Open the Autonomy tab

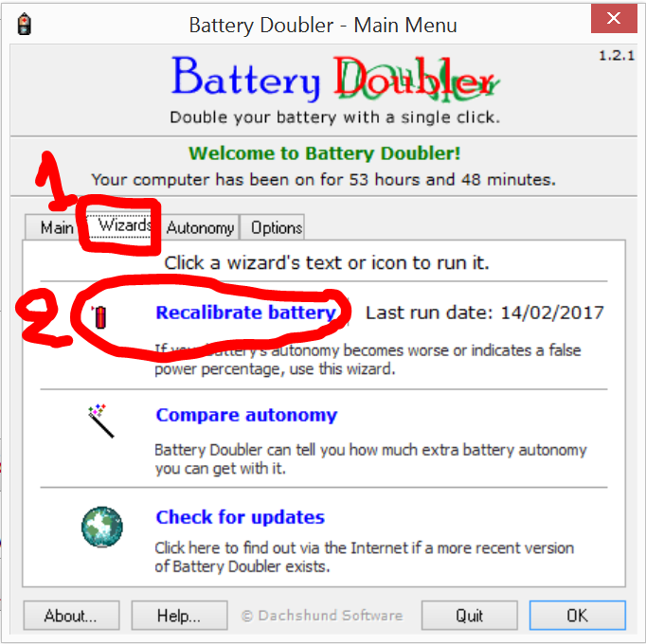tap(200, 227)
